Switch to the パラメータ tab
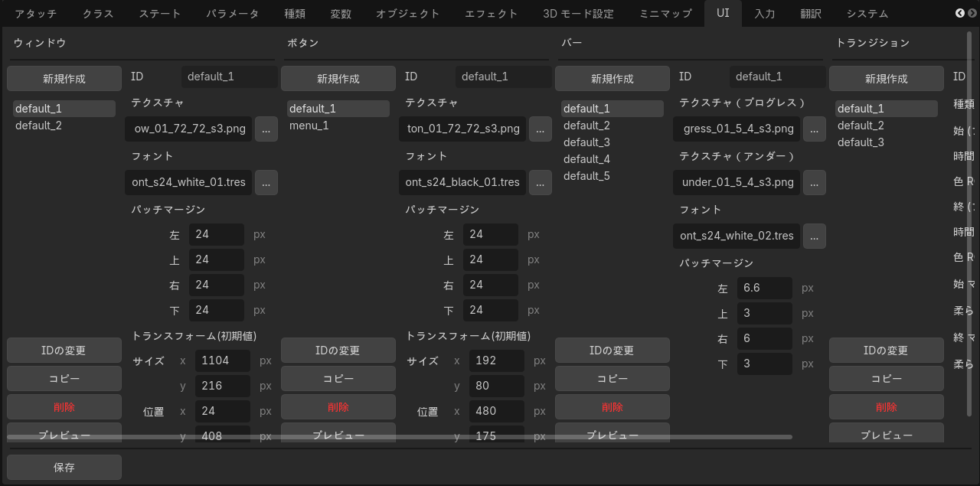 [233, 14]
